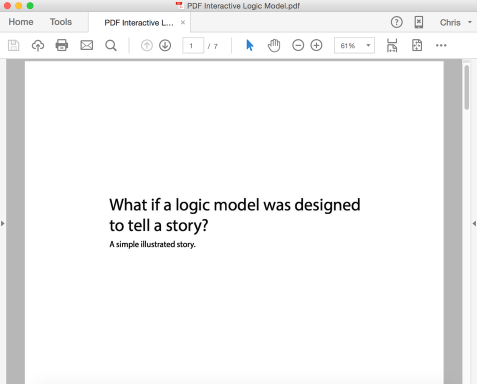Click the Save file floppy disk icon
The height and width of the screenshot is (384, 477).
click(13, 45)
